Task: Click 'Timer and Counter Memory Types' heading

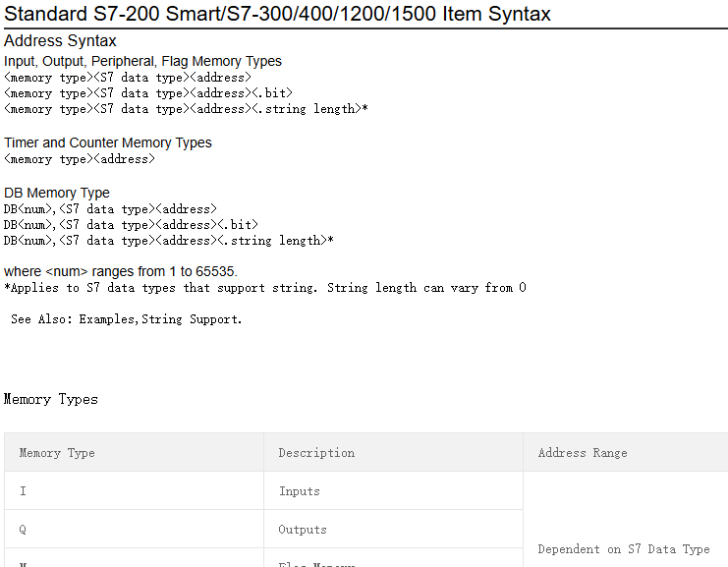Action: click(108, 142)
